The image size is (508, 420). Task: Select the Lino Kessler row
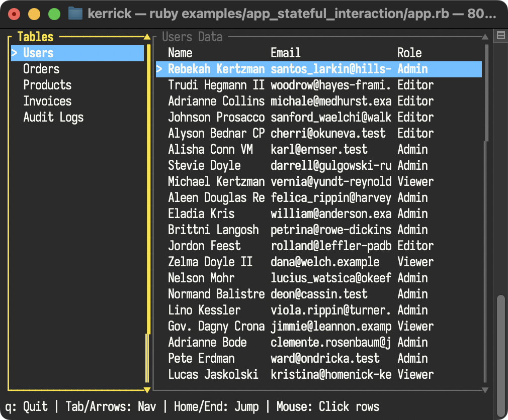(x=319, y=310)
